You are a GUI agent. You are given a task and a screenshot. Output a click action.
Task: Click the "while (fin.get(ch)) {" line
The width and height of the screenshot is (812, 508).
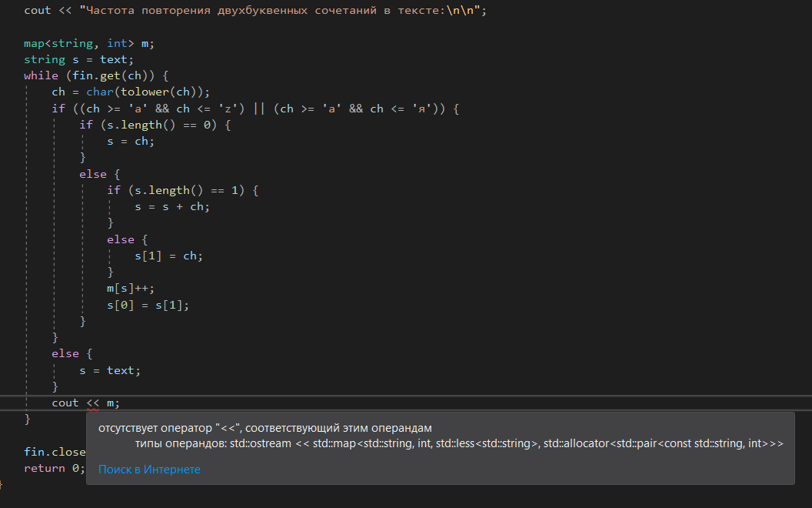[x=96, y=75]
